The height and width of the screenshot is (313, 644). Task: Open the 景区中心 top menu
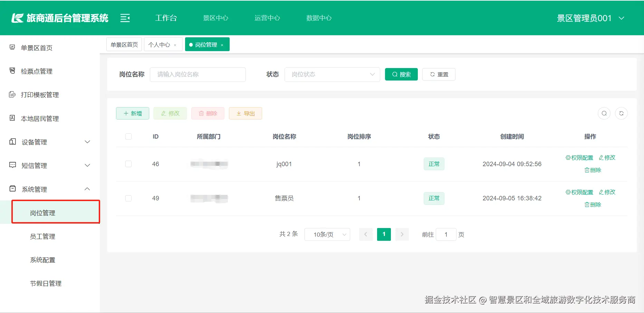216,18
